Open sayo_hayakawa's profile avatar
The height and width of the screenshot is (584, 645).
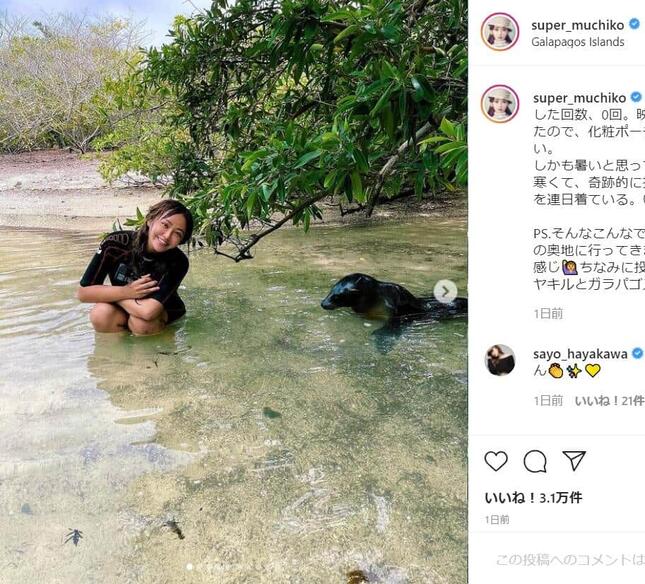(499, 360)
